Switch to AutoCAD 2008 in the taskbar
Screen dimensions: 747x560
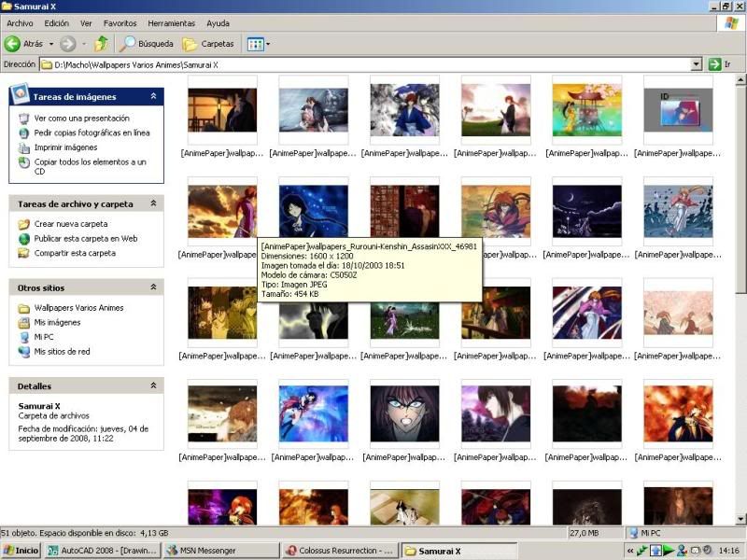pos(103,551)
